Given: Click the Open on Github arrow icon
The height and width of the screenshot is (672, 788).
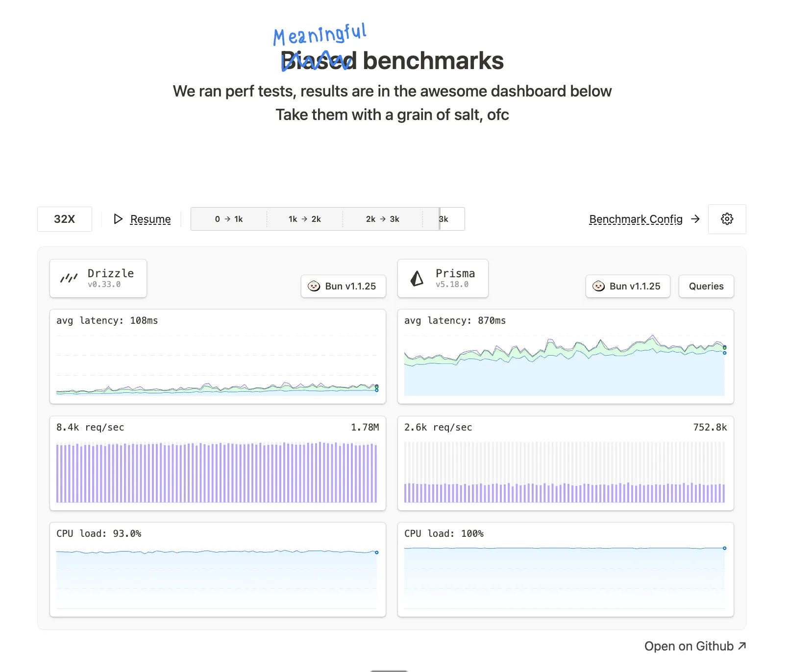Looking at the screenshot, I should click(742, 646).
